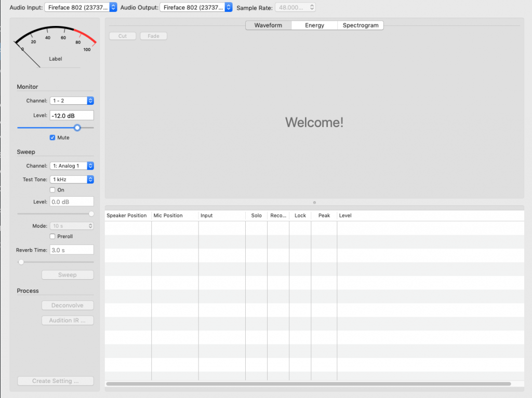The width and height of the screenshot is (532, 398).
Task: Click the Audition IR button
Action: (x=68, y=321)
